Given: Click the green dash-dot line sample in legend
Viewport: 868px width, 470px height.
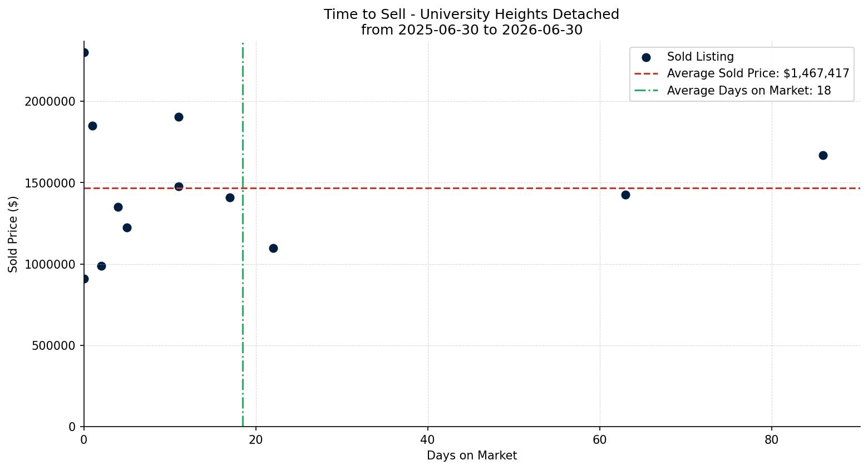Looking at the screenshot, I should [646, 90].
